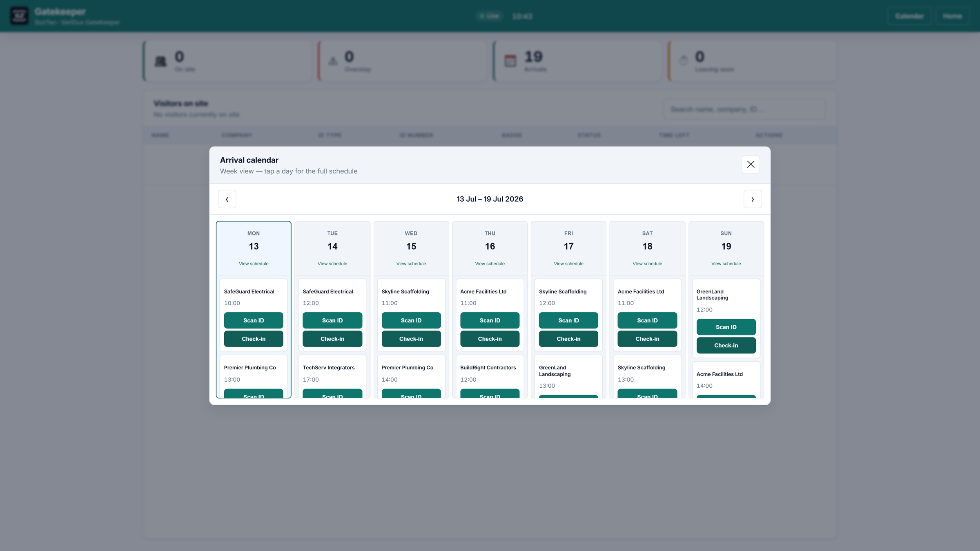
Task: Click the Leaving soon clock icon
Action: (683, 60)
